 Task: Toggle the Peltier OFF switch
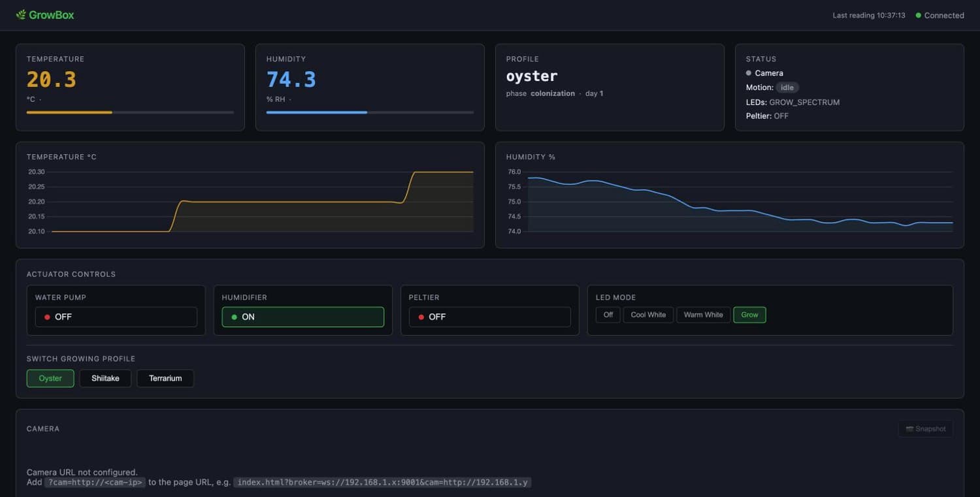pos(490,317)
